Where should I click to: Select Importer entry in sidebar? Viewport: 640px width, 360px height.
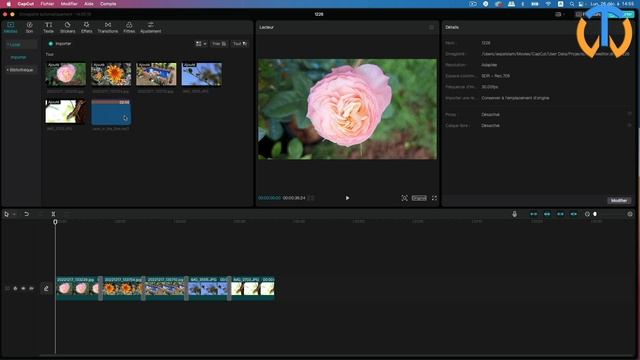pyautogui.click(x=18, y=58)
